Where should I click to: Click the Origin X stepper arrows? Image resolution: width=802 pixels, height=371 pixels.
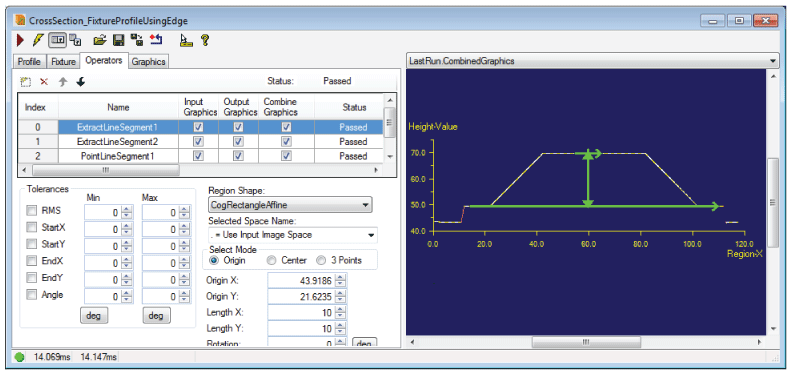point(341,280)
